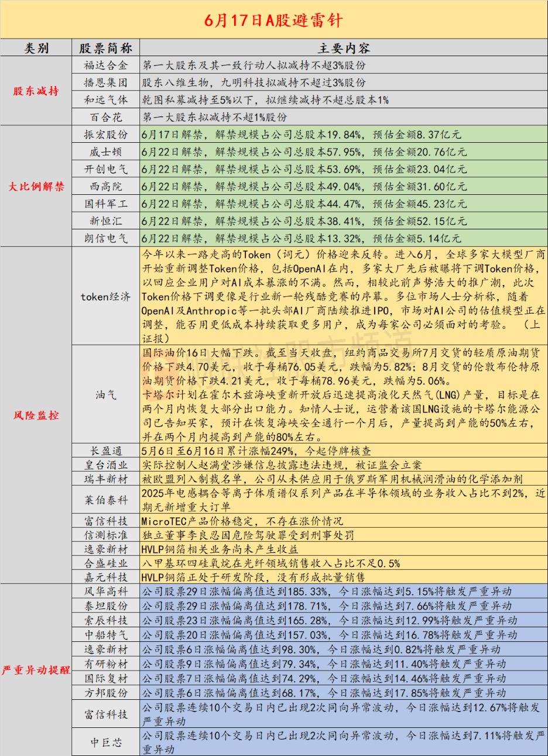
Task: Click the 风华高科 stock cell
Action: point(106,592)
